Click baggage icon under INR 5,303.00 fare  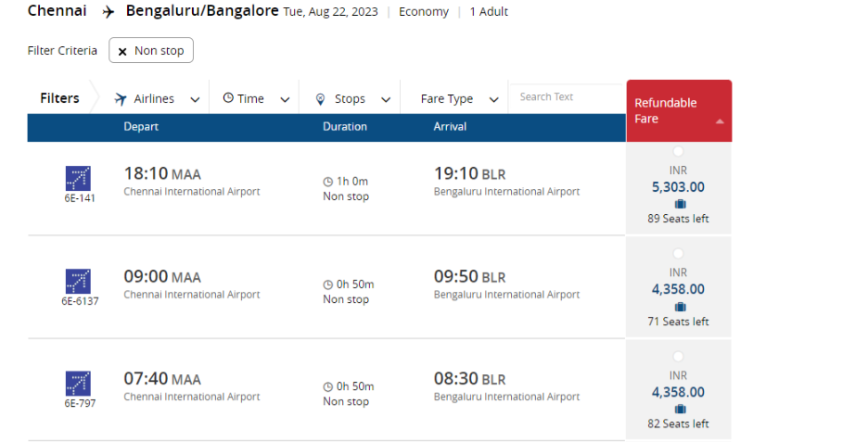(681, 204)
